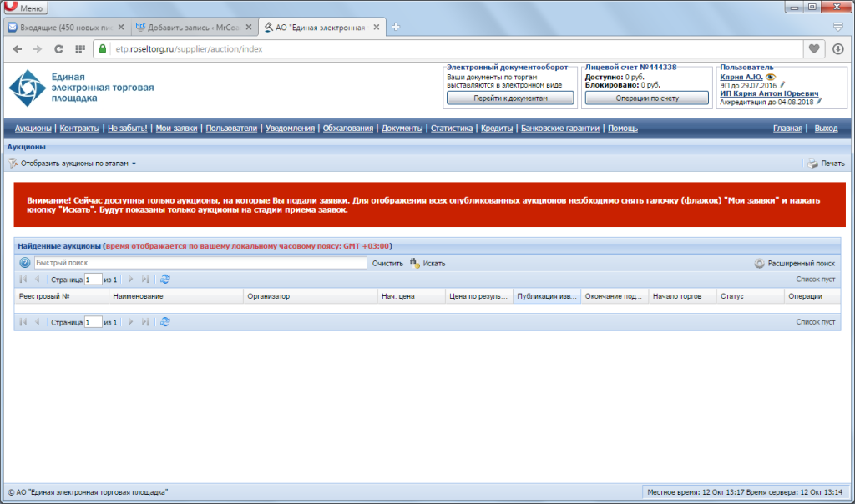
Task: Click the eye icon next to Кярпя А.Ю.
Action: [770, 77]
